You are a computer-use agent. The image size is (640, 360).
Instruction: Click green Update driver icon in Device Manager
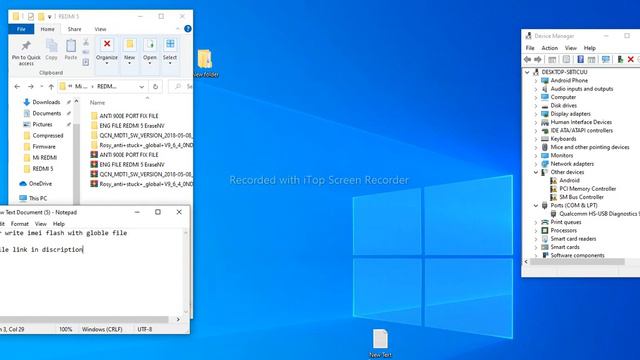[x=620, y=60]
